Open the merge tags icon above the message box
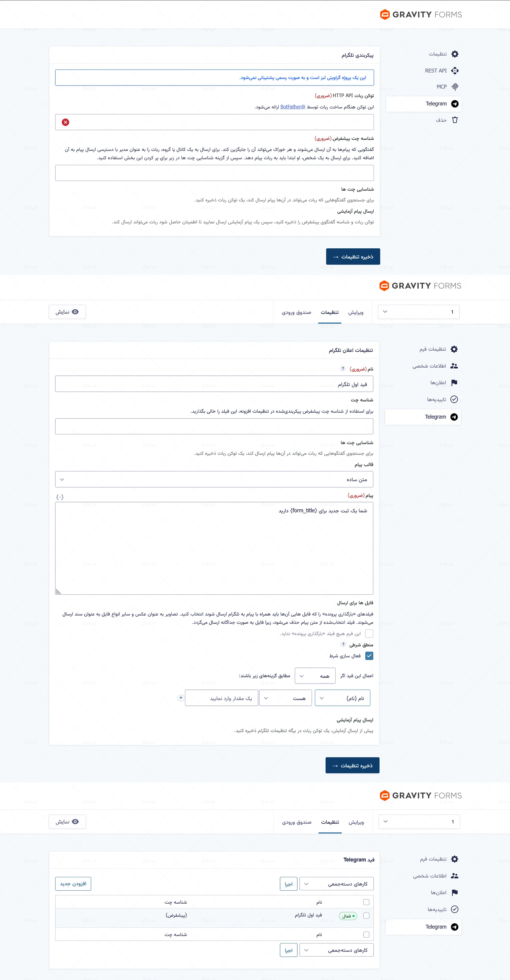 60,497
